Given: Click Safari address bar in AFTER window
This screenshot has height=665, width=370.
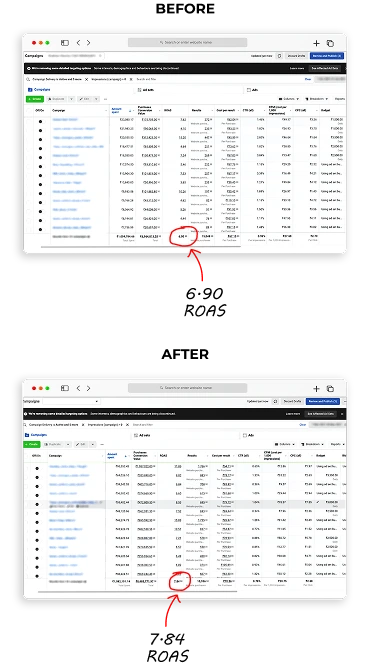Looking at the screenshot, I should (188, 388).
